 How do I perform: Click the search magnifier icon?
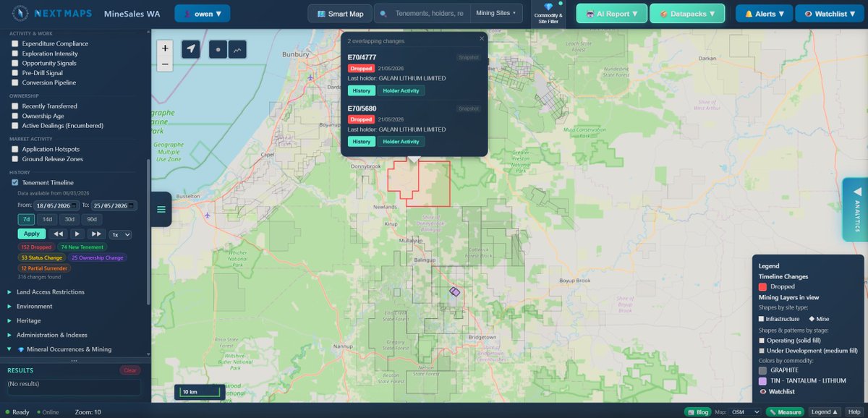tap(383, 13)
